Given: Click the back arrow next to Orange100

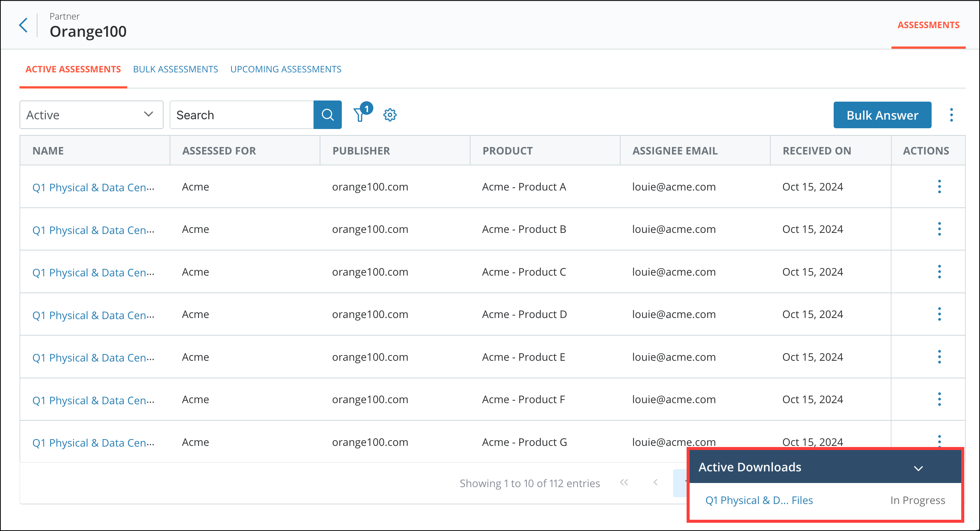Looking at the screenshot, I should (x=23, y=25).
